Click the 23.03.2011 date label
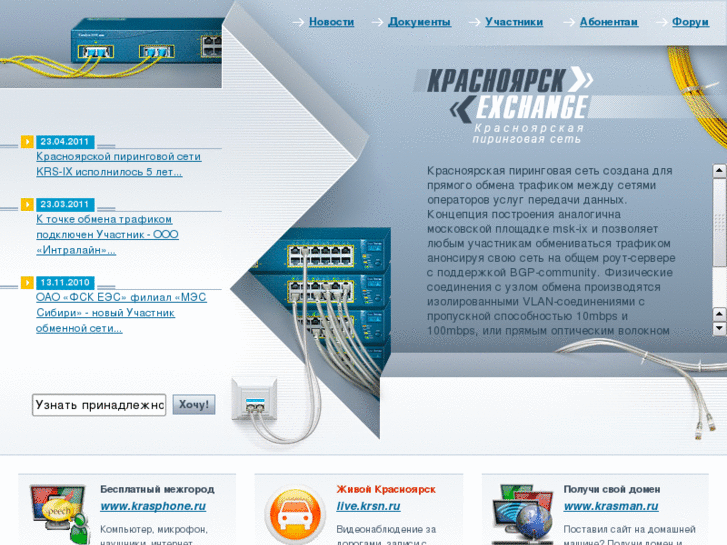Screen dimensions: 727x545 pyautogui.click(x=64, y=204)
